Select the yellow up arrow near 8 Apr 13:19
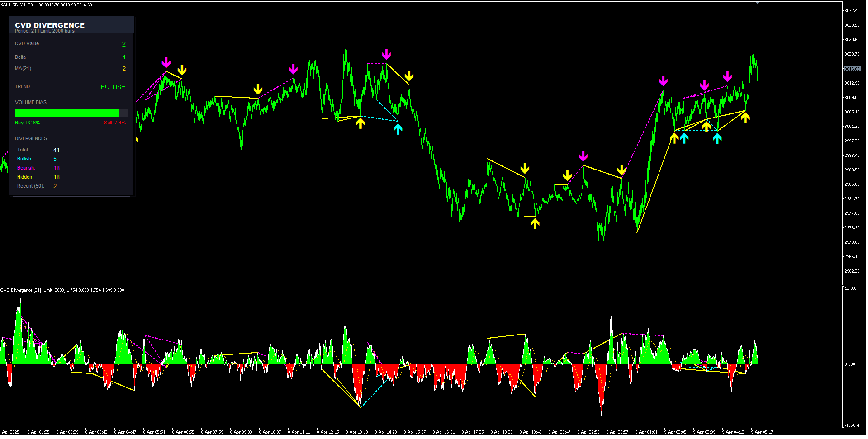The image size is (868, 439). [x=360, y=123]
